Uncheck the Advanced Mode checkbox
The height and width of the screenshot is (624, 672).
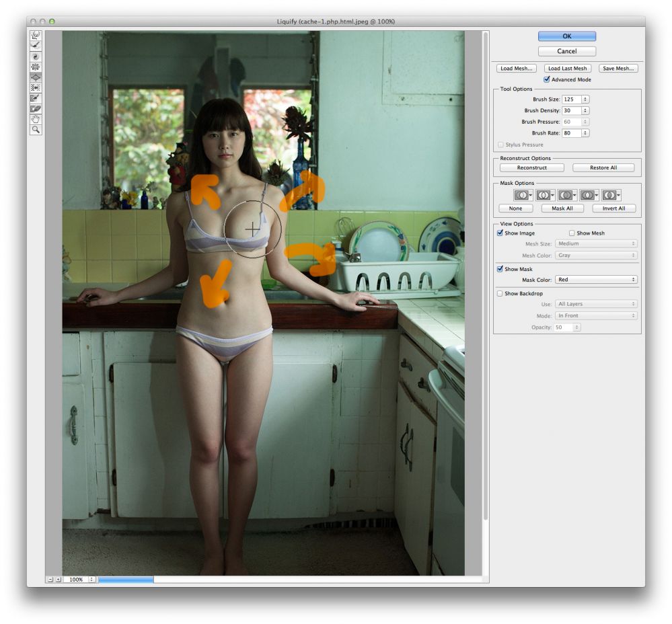click(547, 79)
